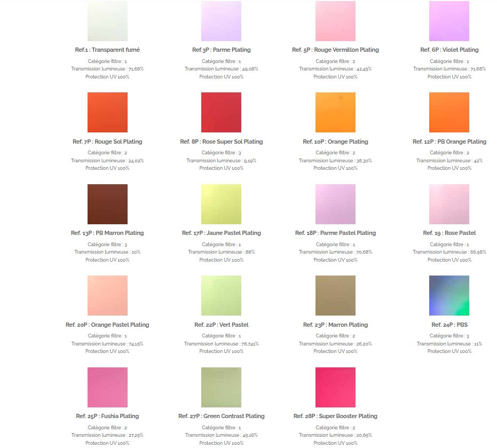Select the Rose Pastel swatch
The width and height of the screenshot is (497, 448).
[x=449, y=204]
